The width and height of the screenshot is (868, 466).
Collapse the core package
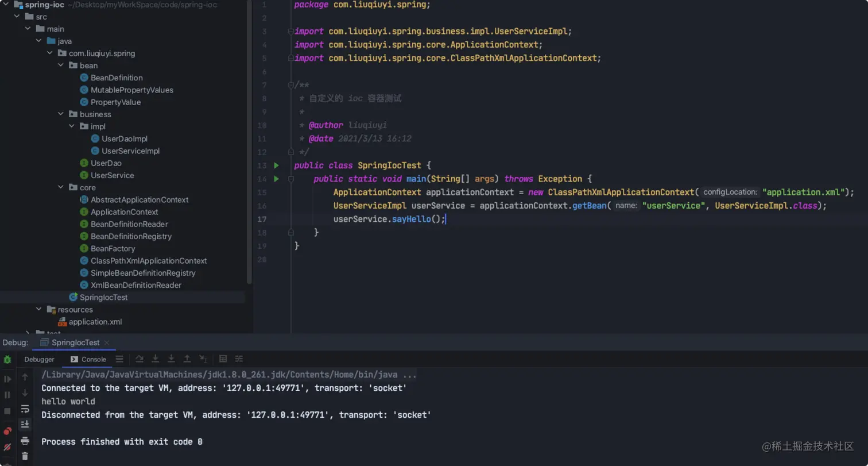pos(60,187)
